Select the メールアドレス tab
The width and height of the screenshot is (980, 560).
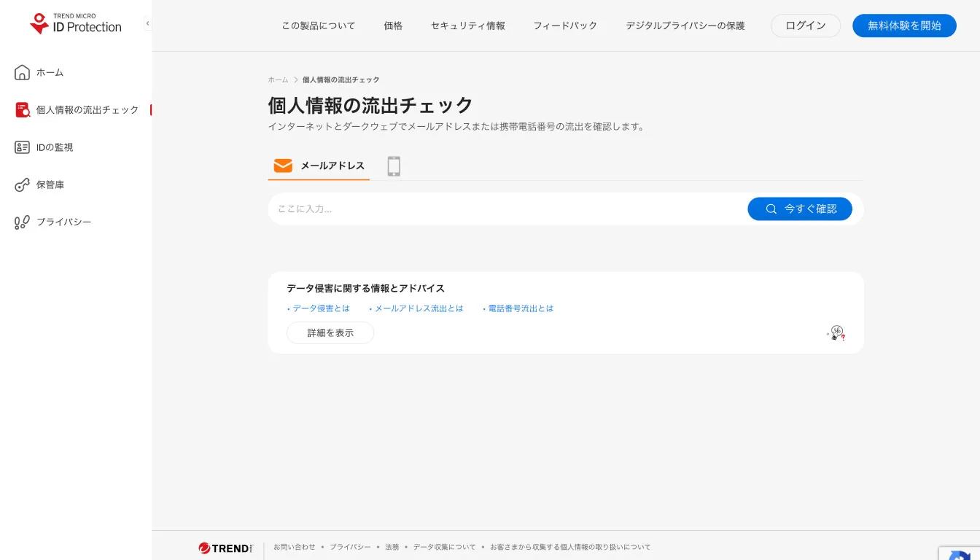tap(319, 166)
